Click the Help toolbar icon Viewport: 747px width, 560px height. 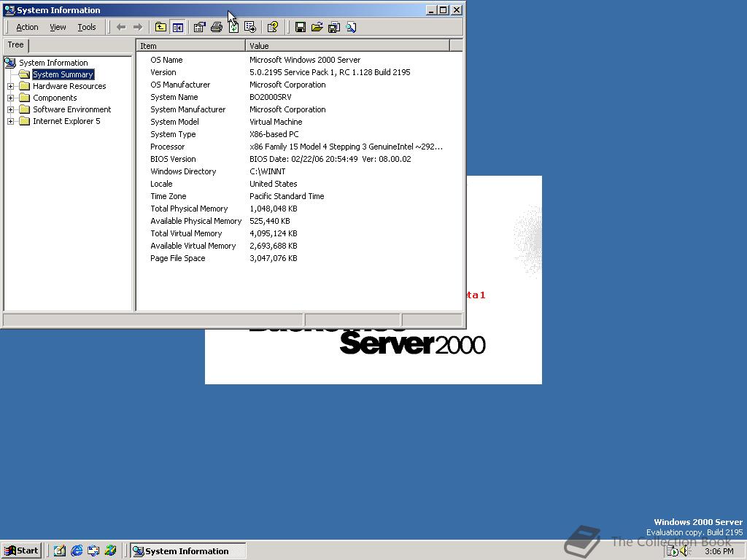tap(273, 27)
